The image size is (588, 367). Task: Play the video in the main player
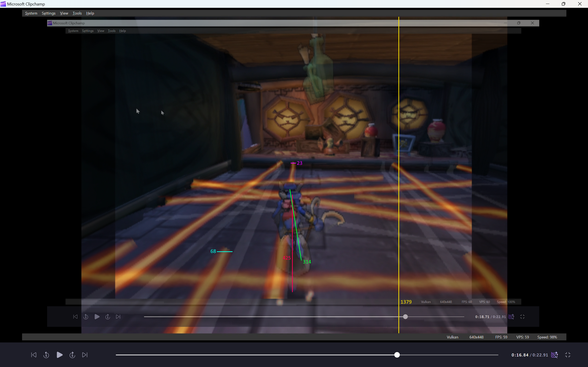point(60,355)
